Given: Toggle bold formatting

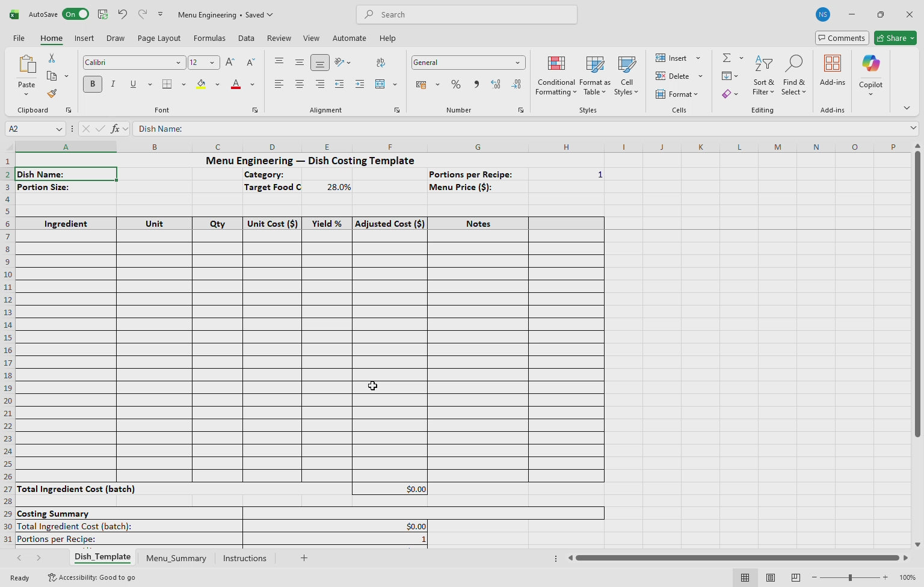Looking at the screenshot, I should tap(92, 84).
